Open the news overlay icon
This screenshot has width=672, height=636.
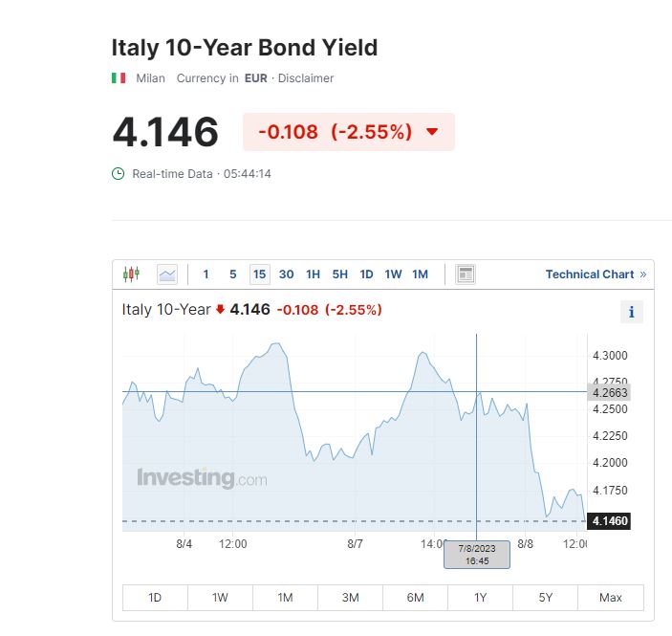pos(466,274)
